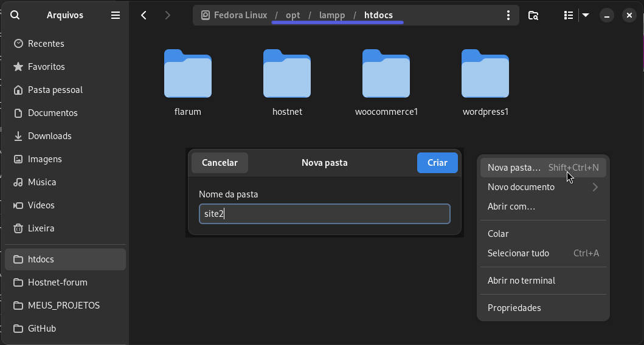Viewport: 644px width, 345px height.
Task: Open Favoritos in the sidebar
Action: click(x=65, y=66)
